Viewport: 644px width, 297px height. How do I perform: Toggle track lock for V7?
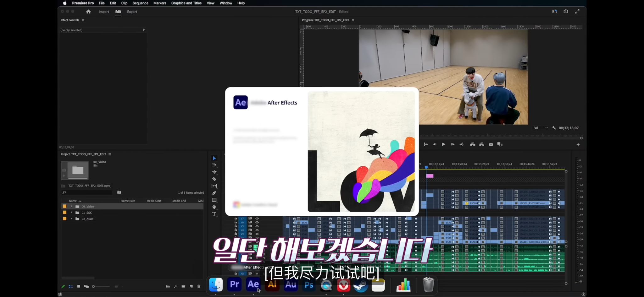pos(236,218)
